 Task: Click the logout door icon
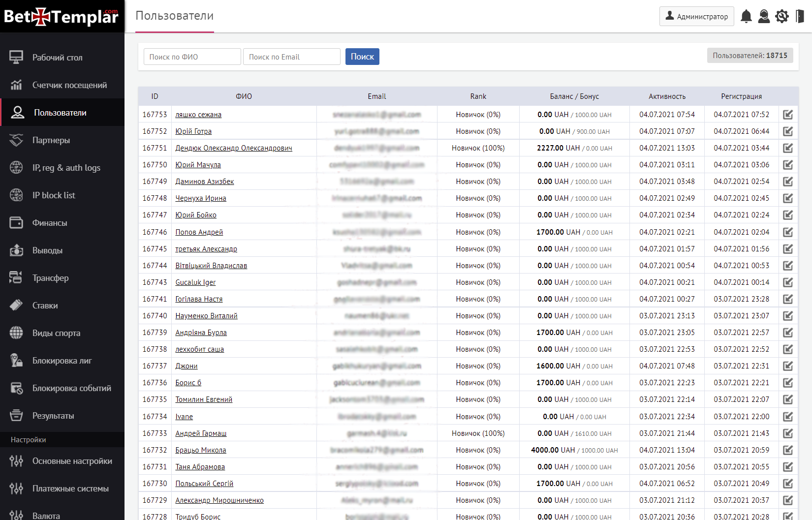pos(800,16)
